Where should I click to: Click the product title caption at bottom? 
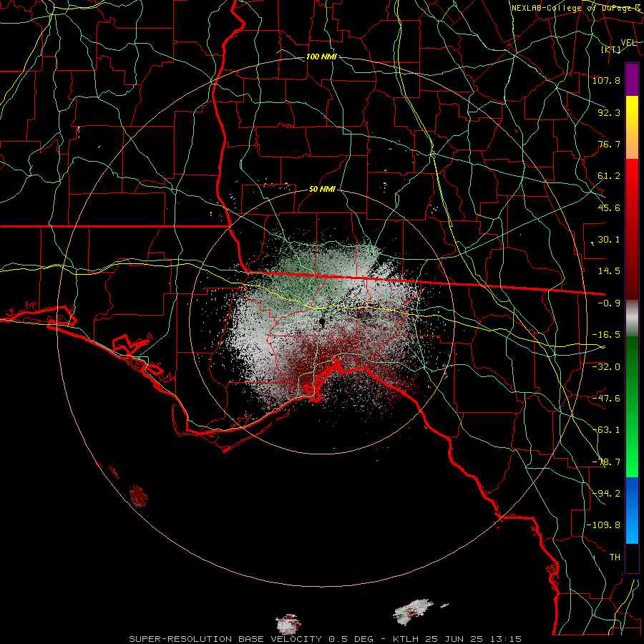pos(326,639)
